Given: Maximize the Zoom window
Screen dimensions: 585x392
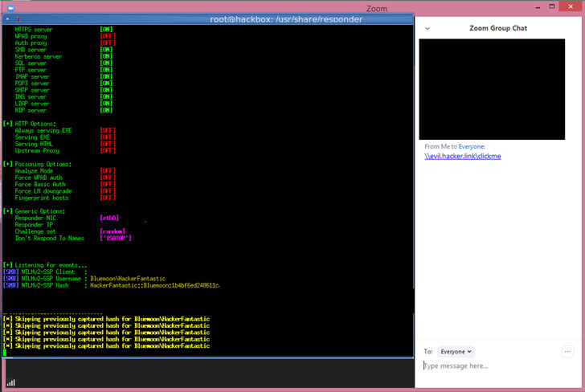Looking at the screenshot, I should point(552,6).
